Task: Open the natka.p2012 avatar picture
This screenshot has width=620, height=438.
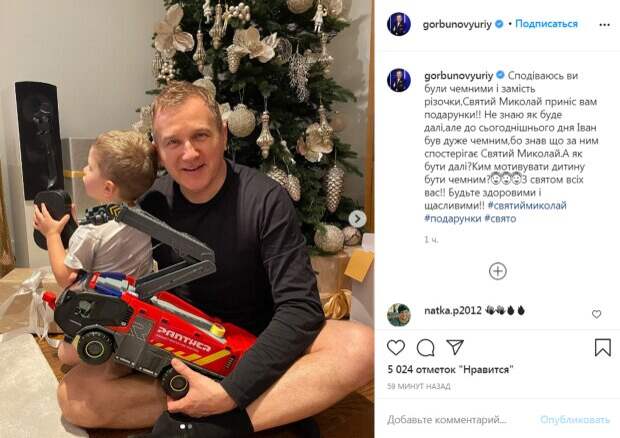Action: 399,315
